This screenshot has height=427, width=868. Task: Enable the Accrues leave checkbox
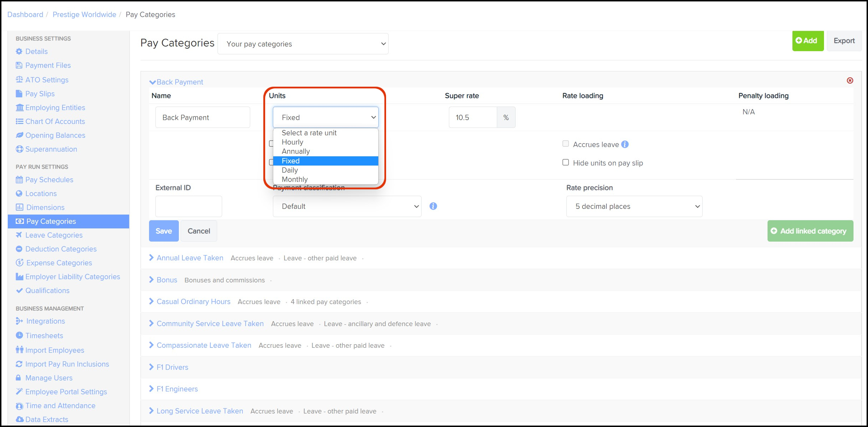point(566,144)
